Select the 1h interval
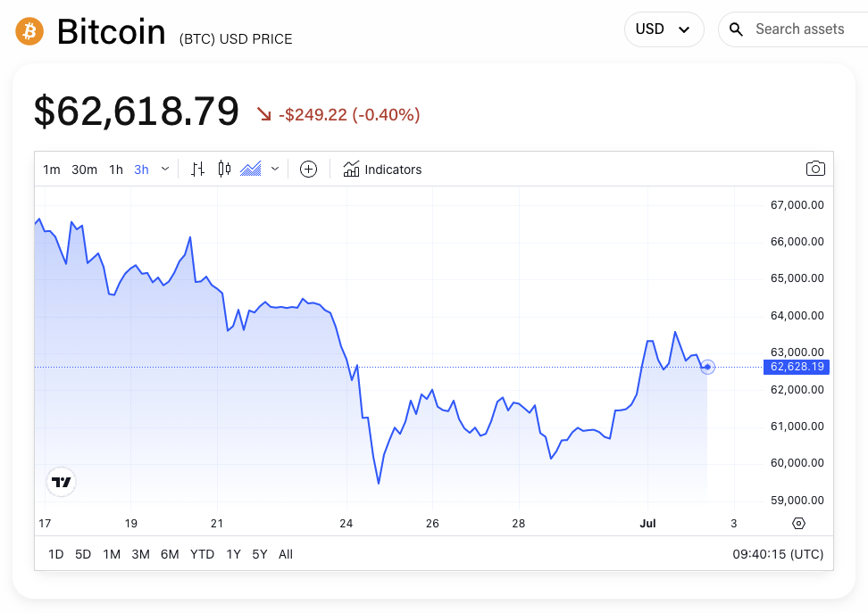This screenshot has width=868, height=613. pos(115,169)
